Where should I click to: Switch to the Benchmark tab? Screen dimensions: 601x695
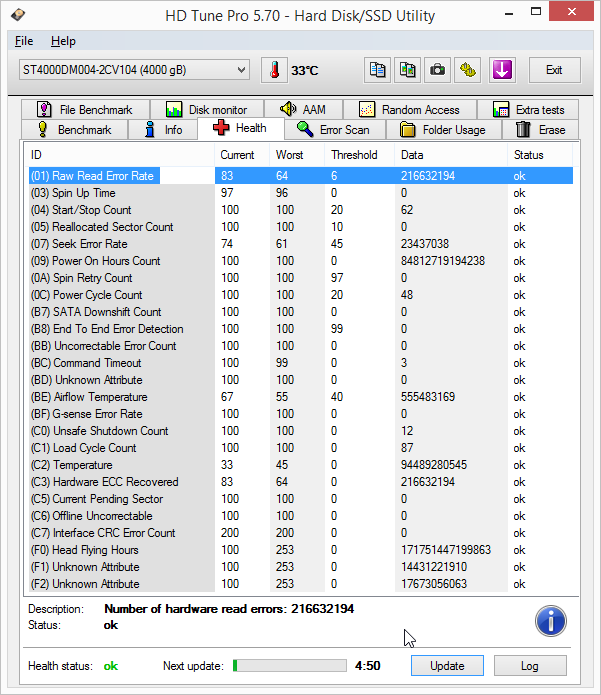click(74, 130)
